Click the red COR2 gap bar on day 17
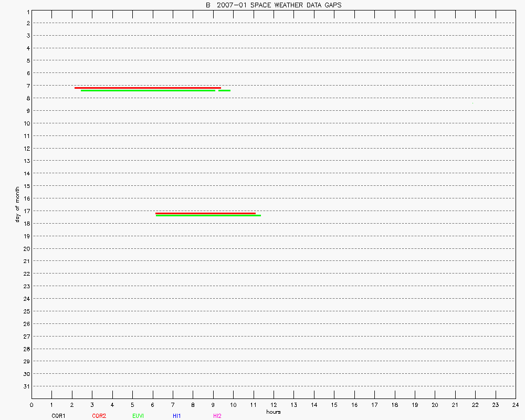The height and width of the screenshot is (420, 525). click(x=205, y=213)
